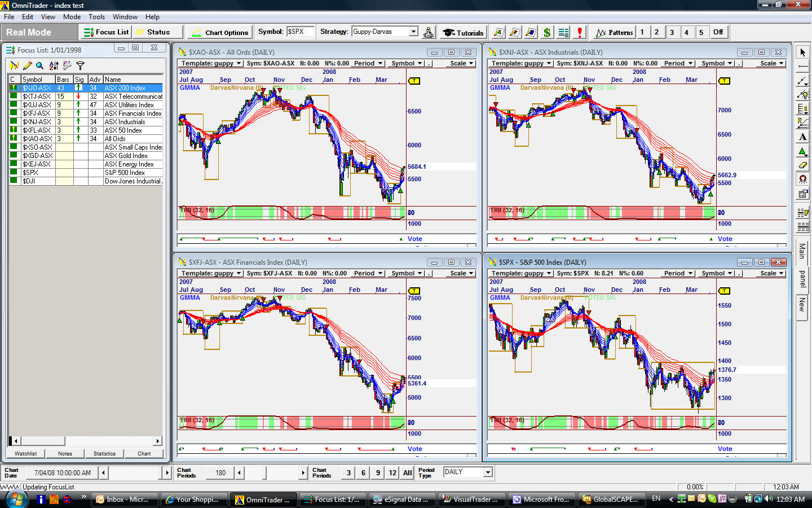Open the Period Type DAILY dropdown
Screen dimensions: 812x508
(x=488, y=472)
